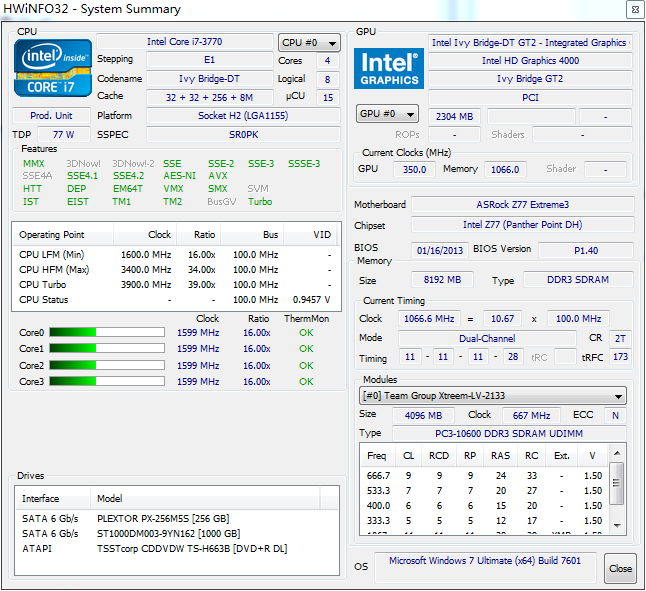Click the TDP value 77 W
The height and width of the screenshot is (591, 646).
[63, 135]
